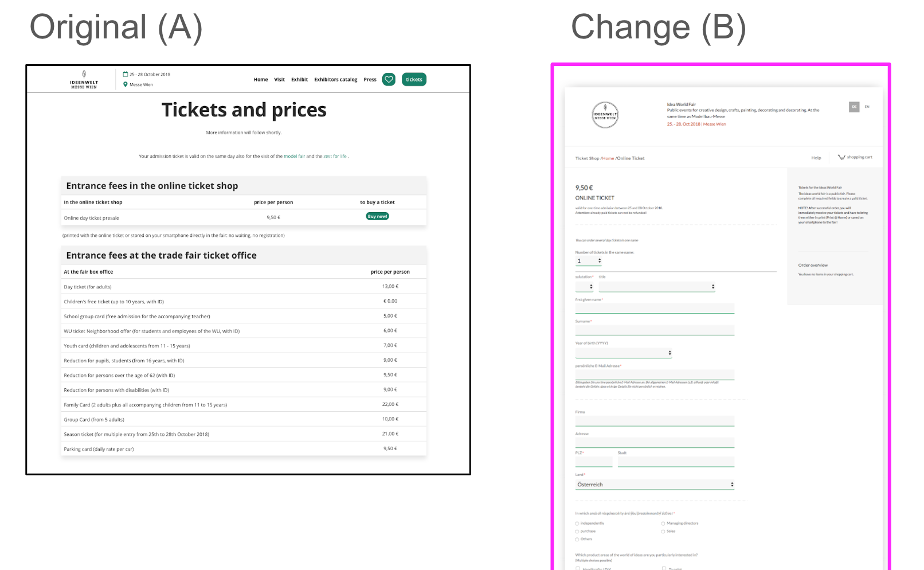This screenshot has height=570, width=924.
Task: Open the salutation dropdown
Action: click(585, 287)
